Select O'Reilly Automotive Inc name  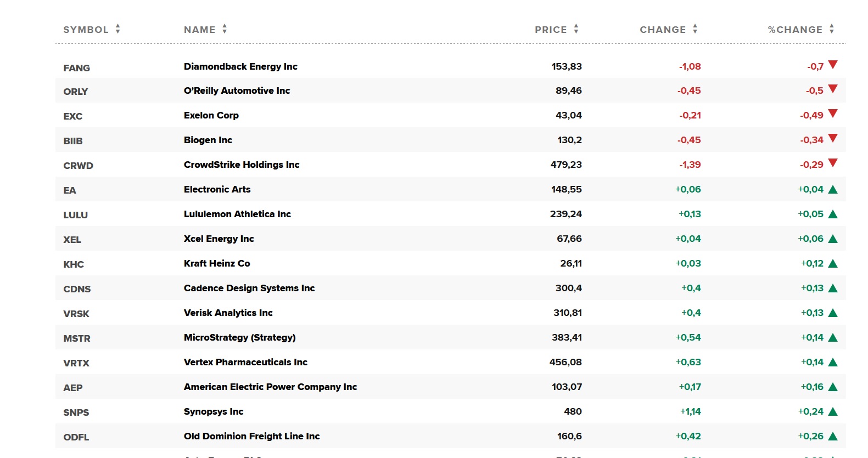[237, 91]
